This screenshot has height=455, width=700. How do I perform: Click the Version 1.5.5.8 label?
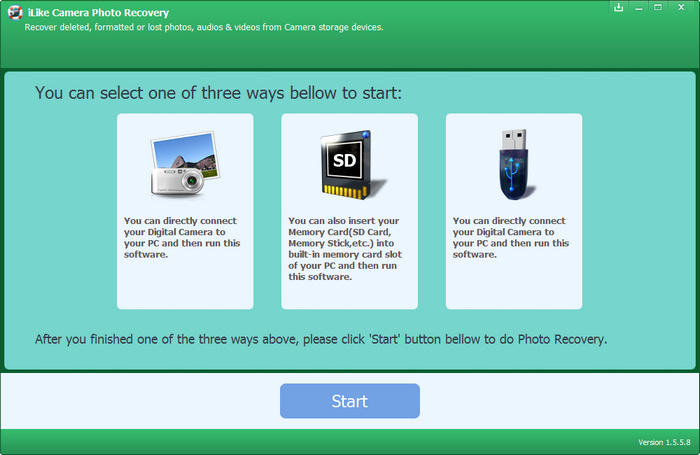(x=665, y=442)
